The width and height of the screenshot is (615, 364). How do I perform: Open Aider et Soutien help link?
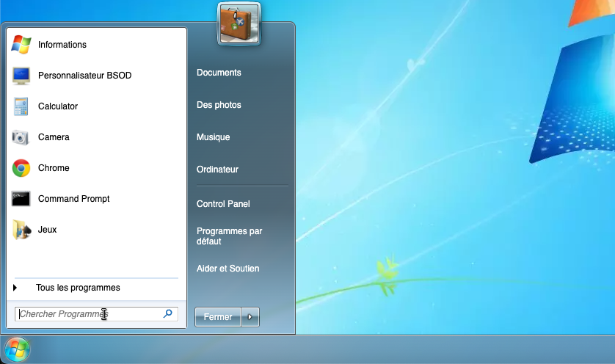point(228,269)
